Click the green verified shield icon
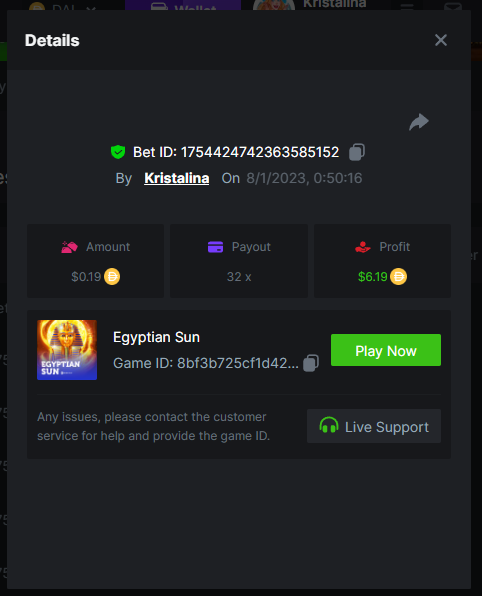The width and height of the screenshot is (482, 596). click(x=118, y=152)
